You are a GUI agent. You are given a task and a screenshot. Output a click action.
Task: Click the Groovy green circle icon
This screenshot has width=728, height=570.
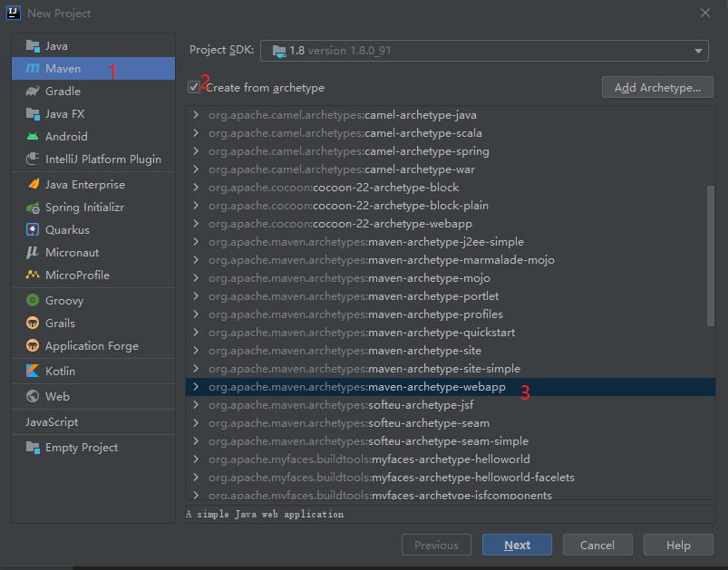[33, 300]
